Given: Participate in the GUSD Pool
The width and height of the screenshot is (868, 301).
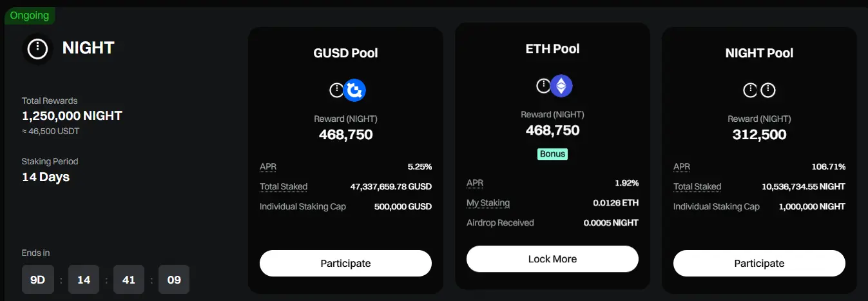Looking at the screenshot, I should [x=345, y=263].
